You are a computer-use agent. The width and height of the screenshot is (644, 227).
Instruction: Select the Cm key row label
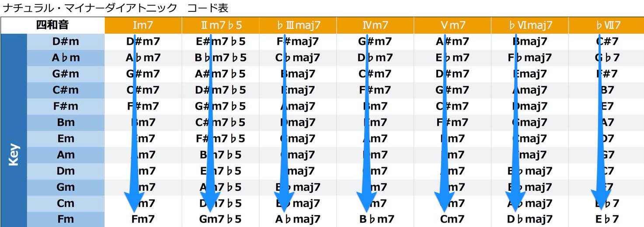point(66,203)
